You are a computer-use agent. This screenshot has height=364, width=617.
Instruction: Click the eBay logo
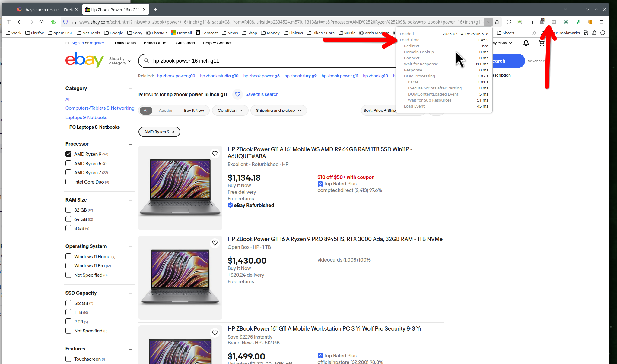[x=84, y=60]
